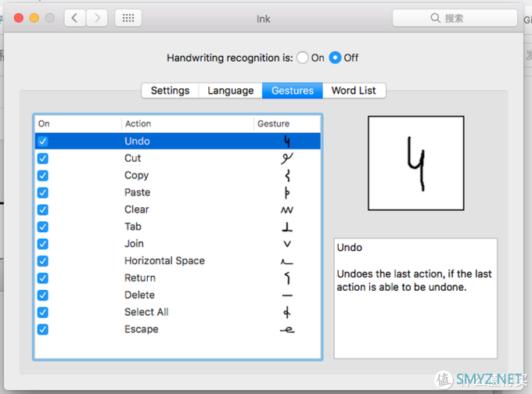Select the Delete action row
532x394 pixels.
[x=178, y=295]
